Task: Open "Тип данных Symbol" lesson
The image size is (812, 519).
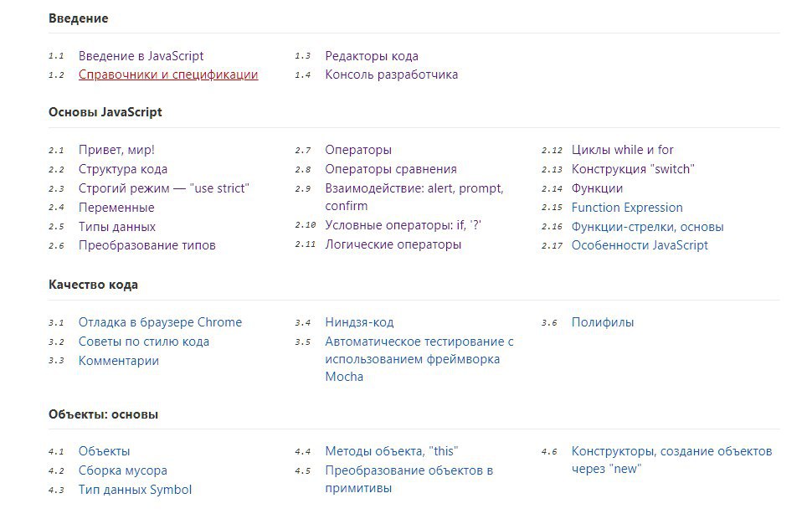Action: coord(135,490)
